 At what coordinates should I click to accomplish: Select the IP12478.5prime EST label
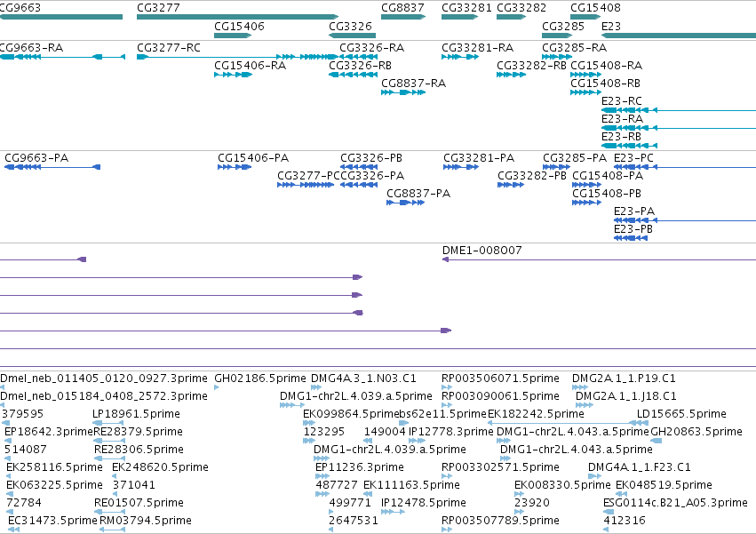click(424, 503)
